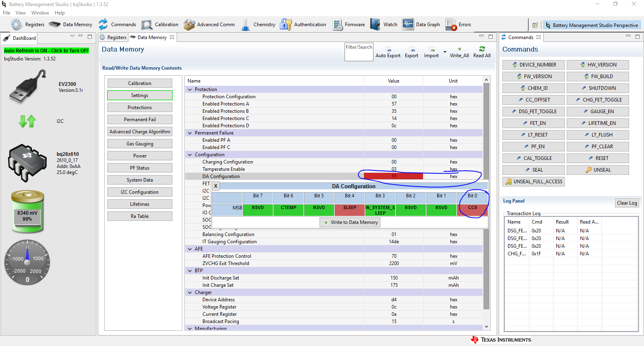This screenshot has width=644, height=346.
Task: Click Auto Export in Data Memory
Action: coord(388,53)
